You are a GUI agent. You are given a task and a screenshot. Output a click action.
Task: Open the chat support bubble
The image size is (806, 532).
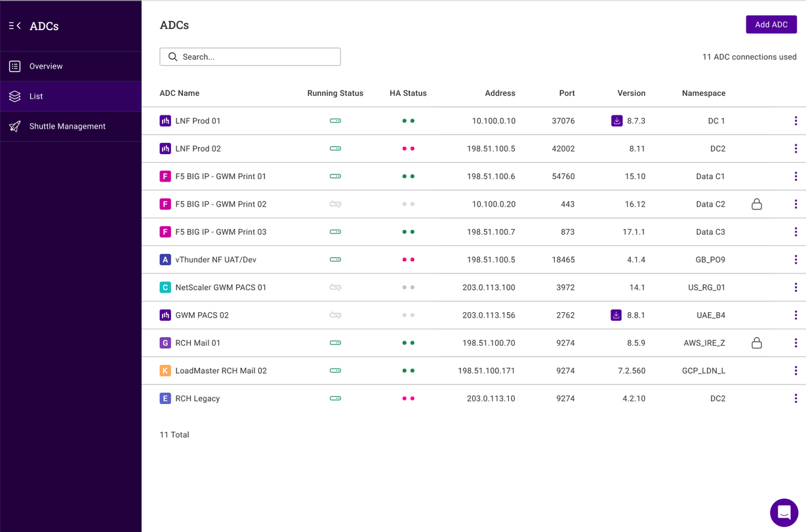[x=784, y=512]
